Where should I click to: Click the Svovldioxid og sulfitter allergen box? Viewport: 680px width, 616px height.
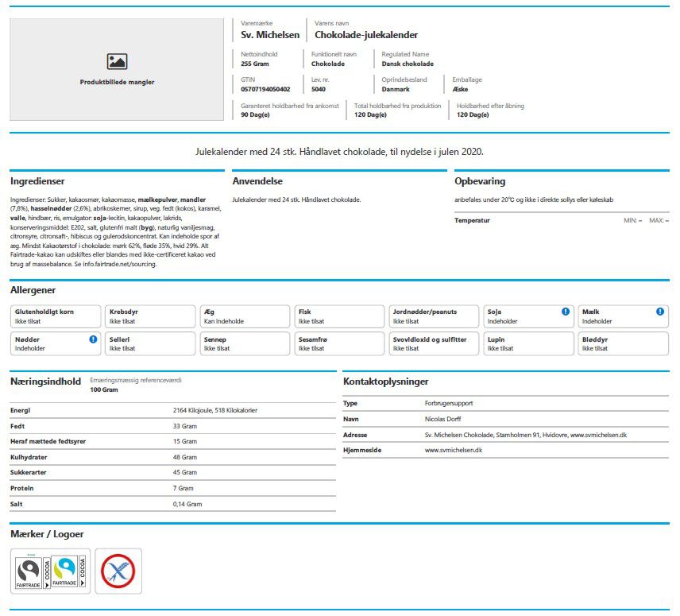click(434, 343)
